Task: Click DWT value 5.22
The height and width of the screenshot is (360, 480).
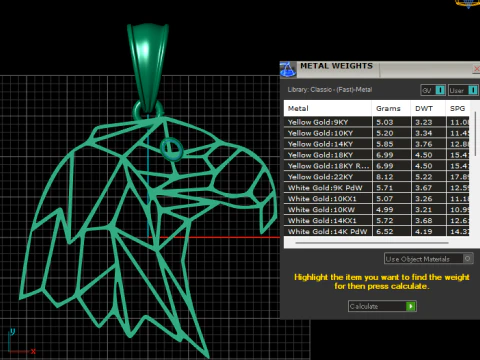Action: pos(424,177)
